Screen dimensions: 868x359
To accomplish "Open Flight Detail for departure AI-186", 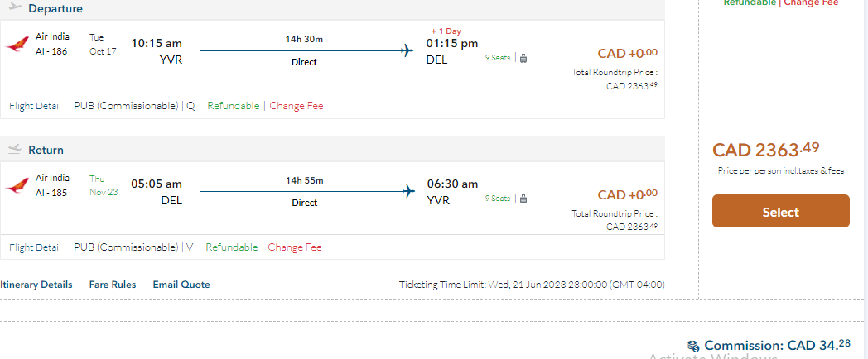I will [35, 106].
